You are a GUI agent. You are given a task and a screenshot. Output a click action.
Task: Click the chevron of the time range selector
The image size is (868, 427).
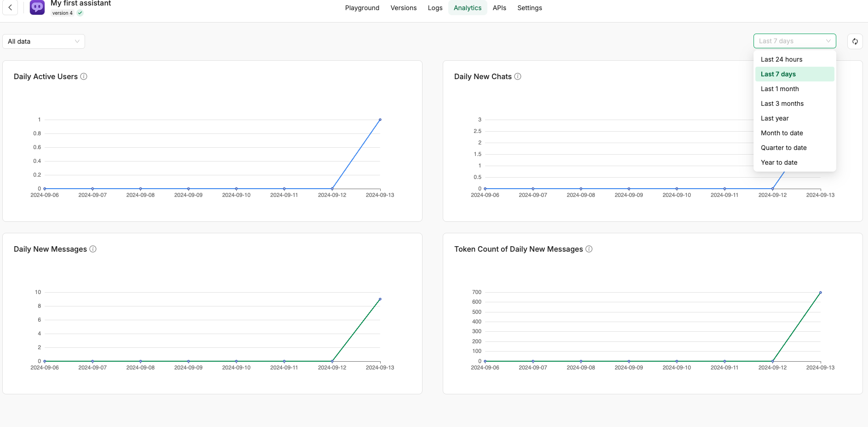(x=828, y=41)
